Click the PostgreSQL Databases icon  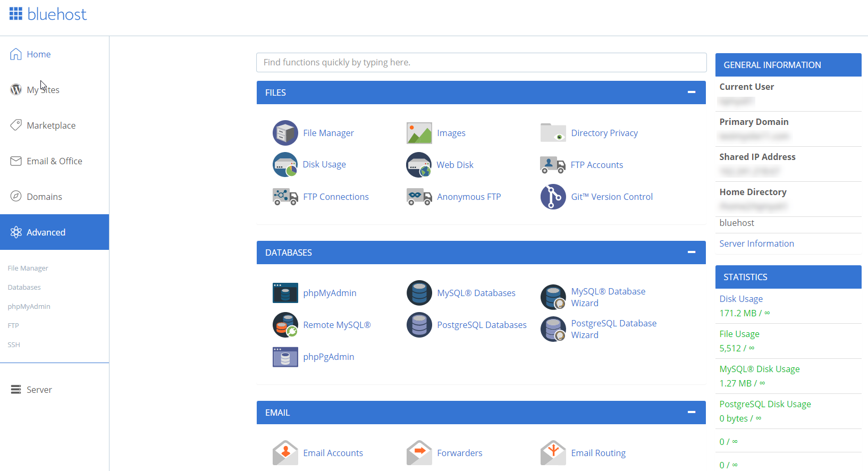click(x=419, y=325)
